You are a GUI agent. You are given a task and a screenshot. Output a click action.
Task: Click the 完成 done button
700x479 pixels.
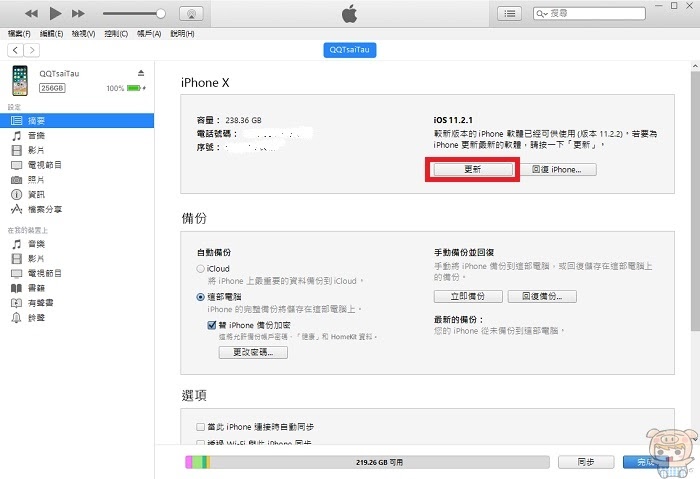tap(646, 462)
